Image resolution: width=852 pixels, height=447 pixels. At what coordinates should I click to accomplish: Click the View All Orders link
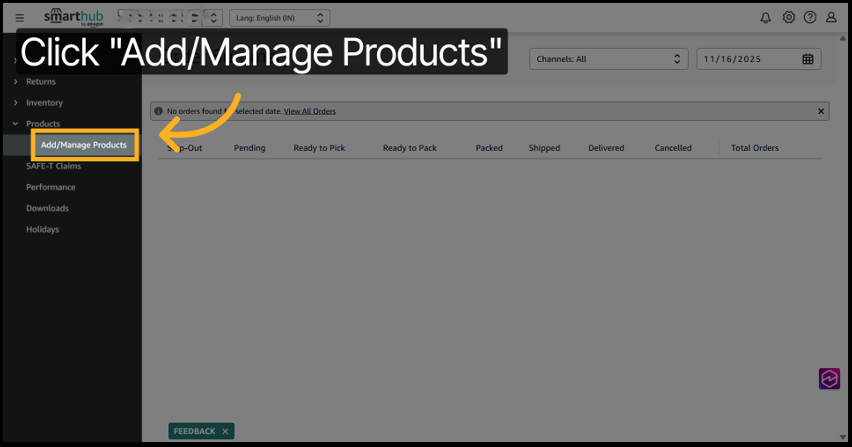pyautogui.click(x=309, y=111)
